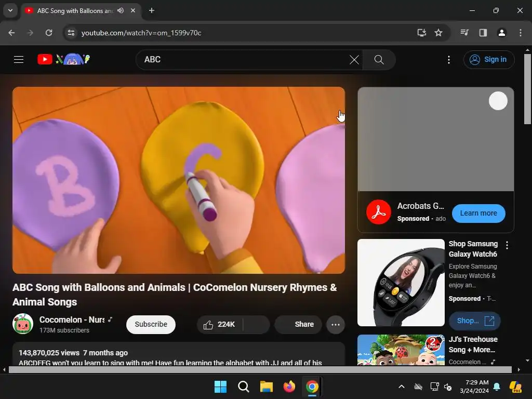Click the vertical page scrollbar thumb
Viewport: 532px width, 399px height.
tap(527, 89)
